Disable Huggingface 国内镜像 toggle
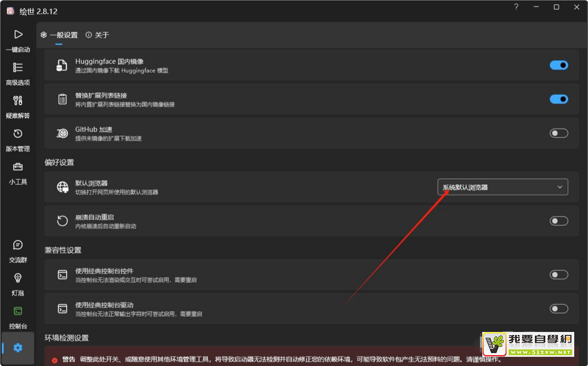The width and height of the screenshot is (588, 366). click(x=559, y=65)
